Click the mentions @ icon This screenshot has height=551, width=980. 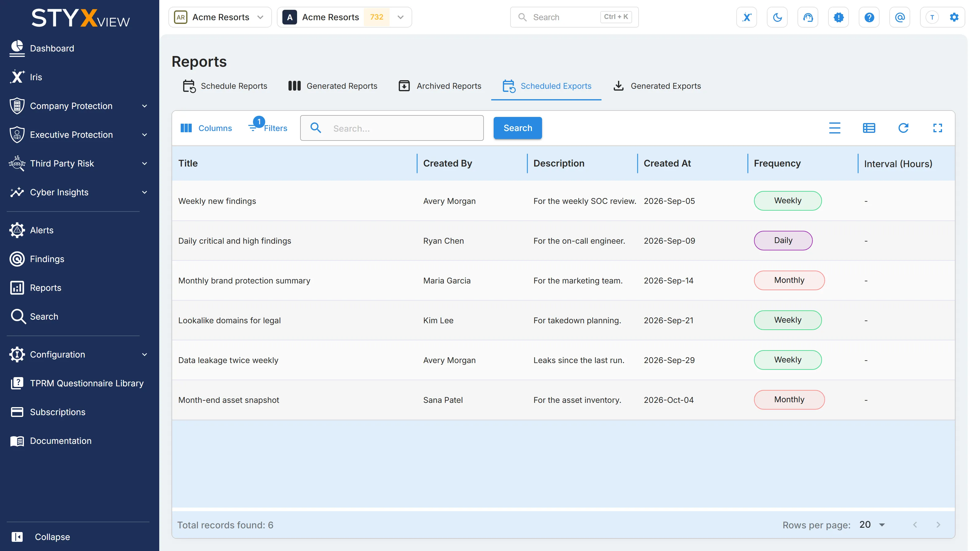coord(899,17)
